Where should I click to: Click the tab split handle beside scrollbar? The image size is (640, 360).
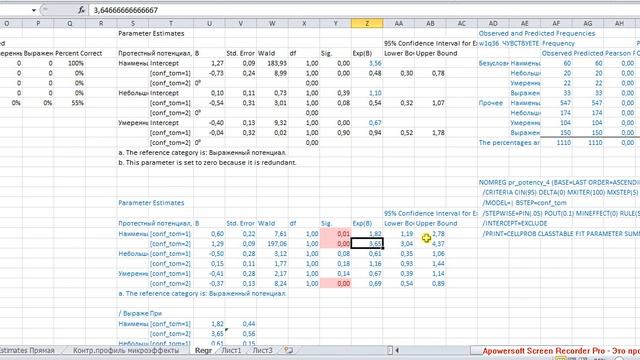click(390, 350)
